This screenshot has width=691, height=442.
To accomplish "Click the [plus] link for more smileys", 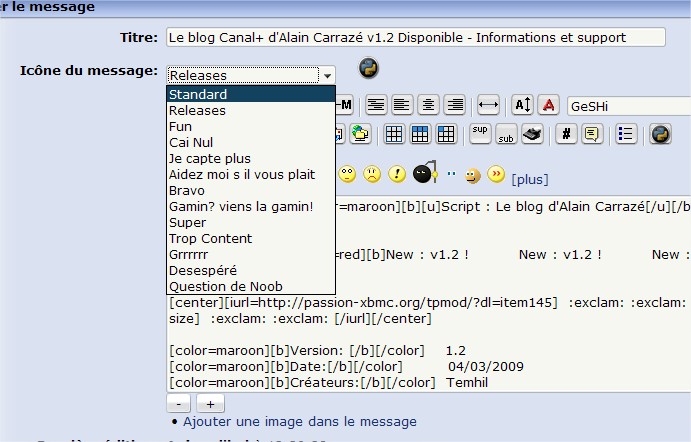I will (529, 179).
